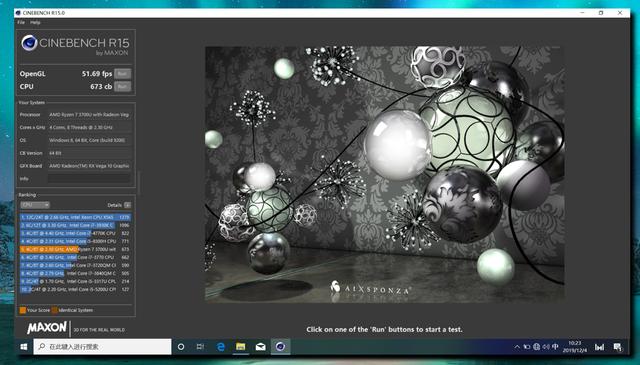Viewport: 640px width, 365px height.
Task: Click the volume icon in system tray
Action: tap(546, 347)
